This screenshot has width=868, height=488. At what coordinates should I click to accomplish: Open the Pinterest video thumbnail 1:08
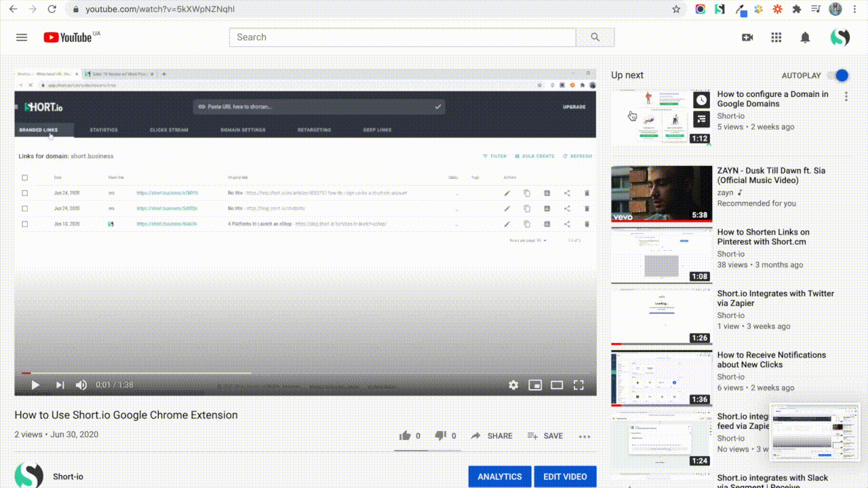pos(662,256)
